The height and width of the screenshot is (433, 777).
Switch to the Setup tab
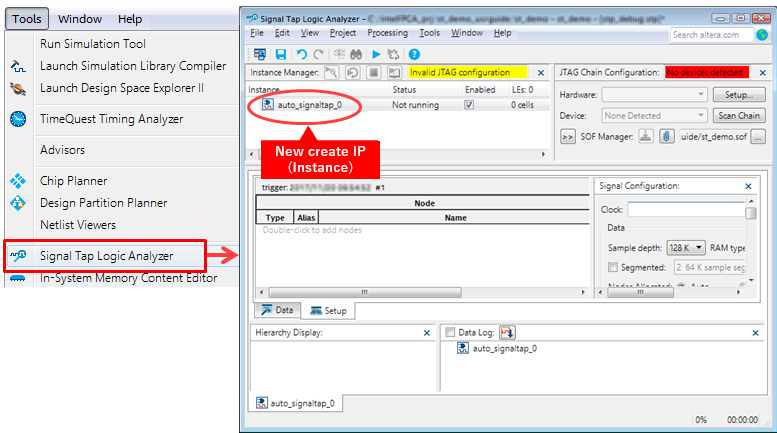(x=328, y=310)
